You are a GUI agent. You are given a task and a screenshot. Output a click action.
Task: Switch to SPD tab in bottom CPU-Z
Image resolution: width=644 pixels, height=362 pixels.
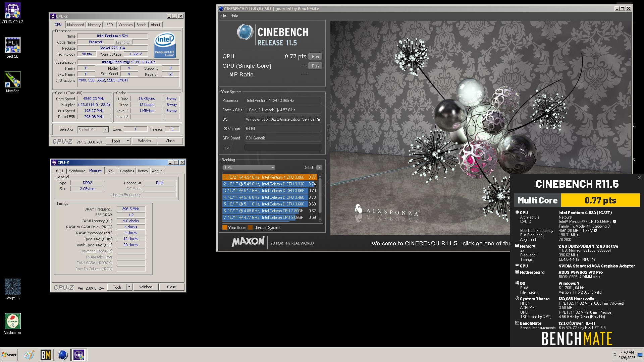coord(111,171)
